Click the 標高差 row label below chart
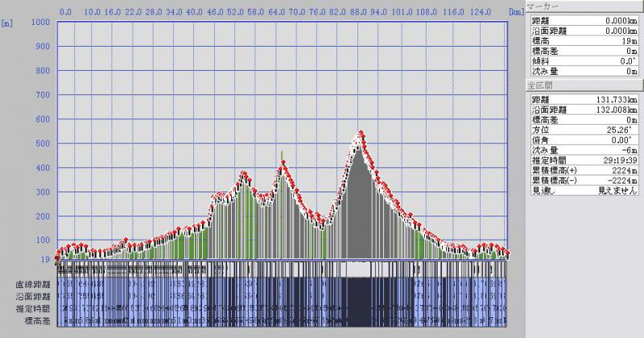Screen dimensions: 644x338 (33, 321)
